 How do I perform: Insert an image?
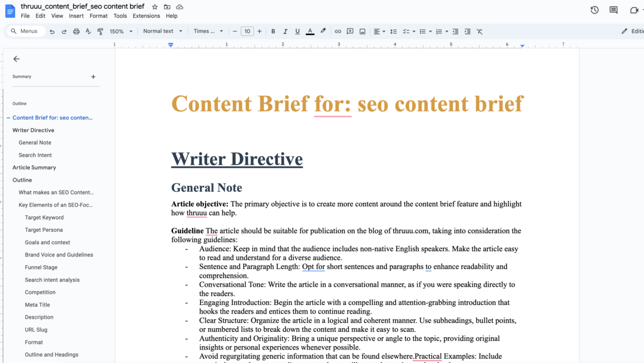pos(362,31)
